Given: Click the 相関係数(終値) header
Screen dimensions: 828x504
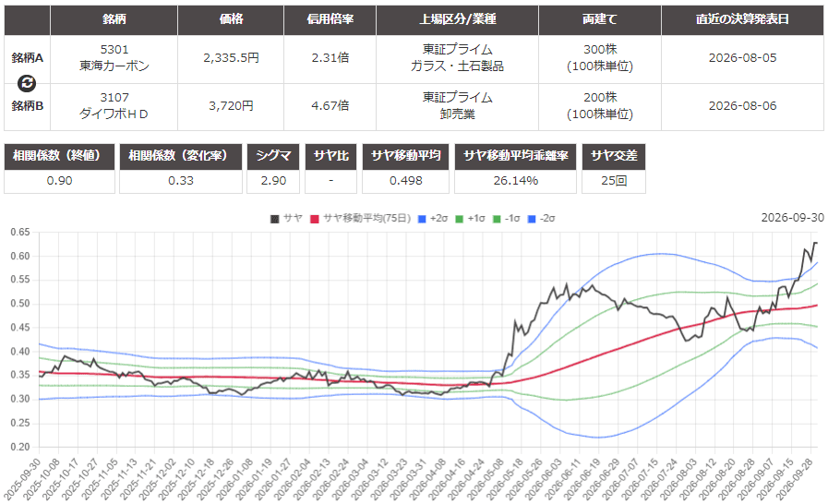Looking at the screenshot, I should coord(59,156).
